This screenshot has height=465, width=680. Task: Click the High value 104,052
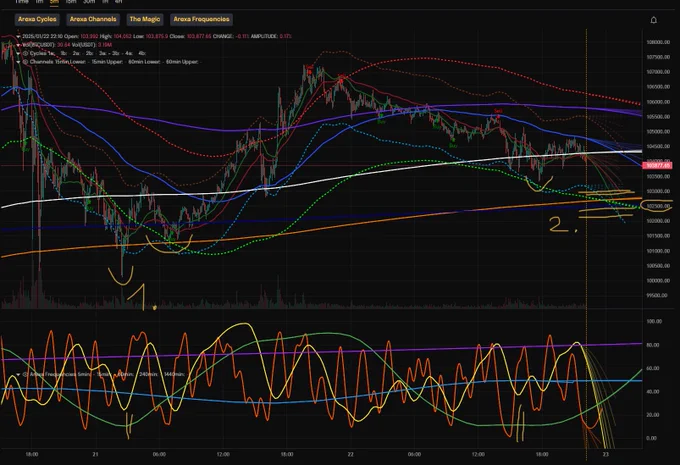(122, 36)
